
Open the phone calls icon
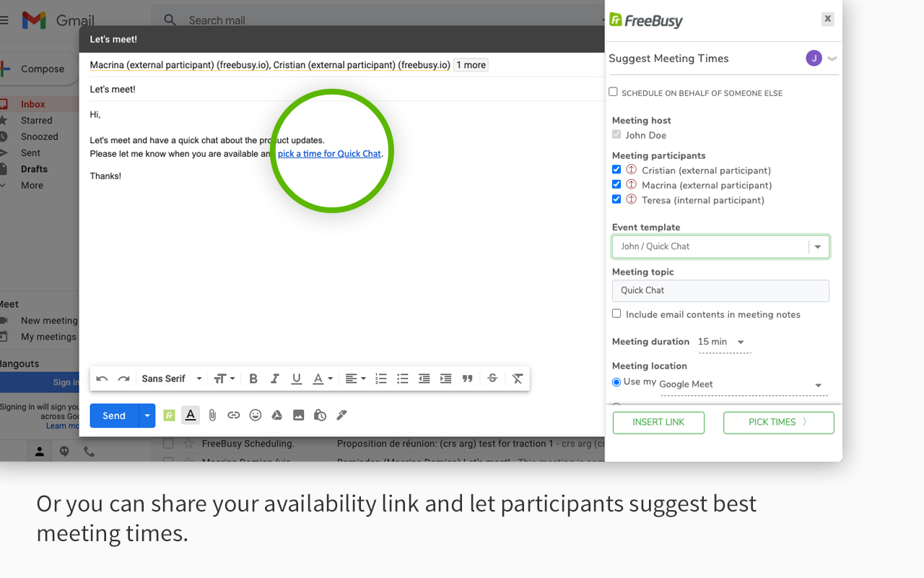(x=89, y=452)
